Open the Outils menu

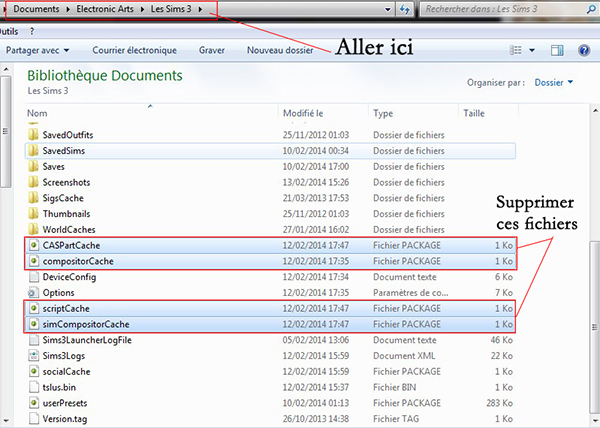tap(10, 31)
